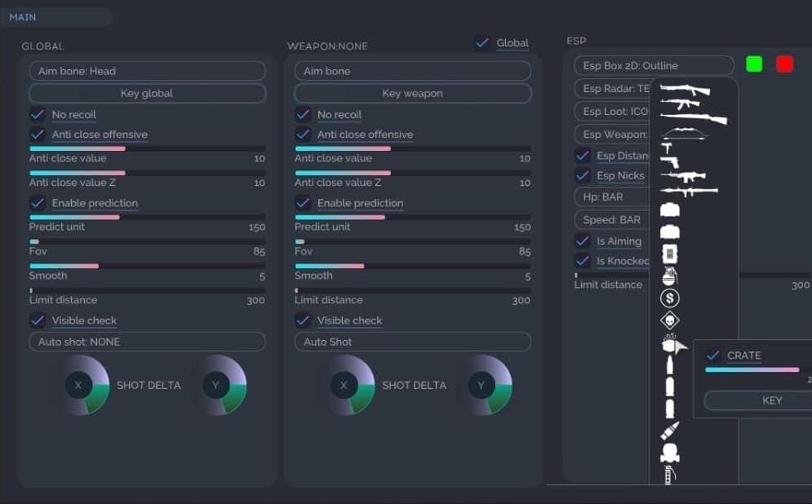Viewport: 812px width, 504px height.
Task: Pick the green ESP color swatch
Action: tap(754, 64)
